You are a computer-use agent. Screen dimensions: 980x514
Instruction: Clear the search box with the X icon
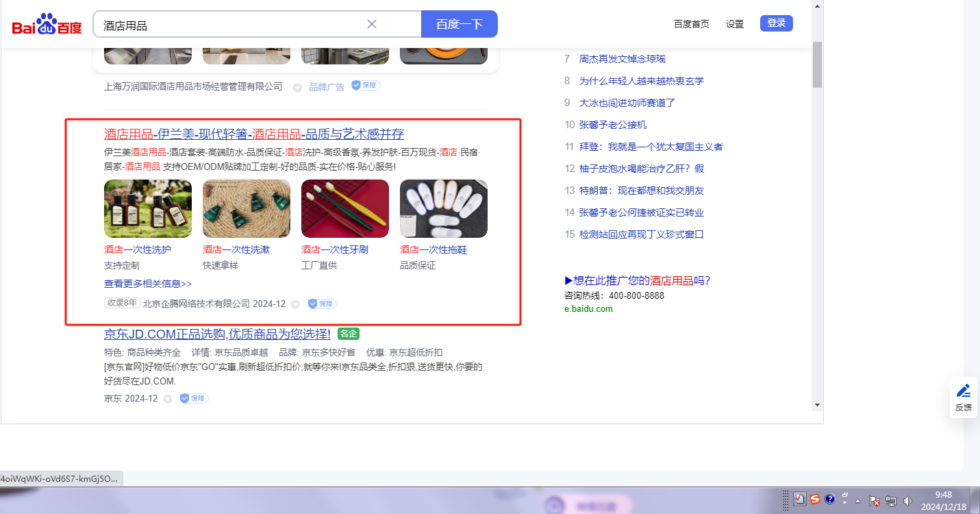tap(372, 25)
